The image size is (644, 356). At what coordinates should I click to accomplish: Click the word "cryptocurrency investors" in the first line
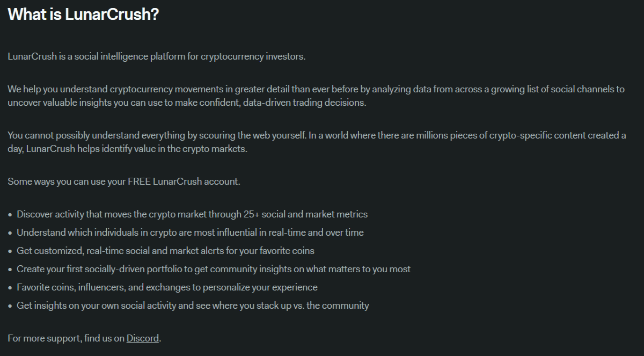click(x=253, y=56)
